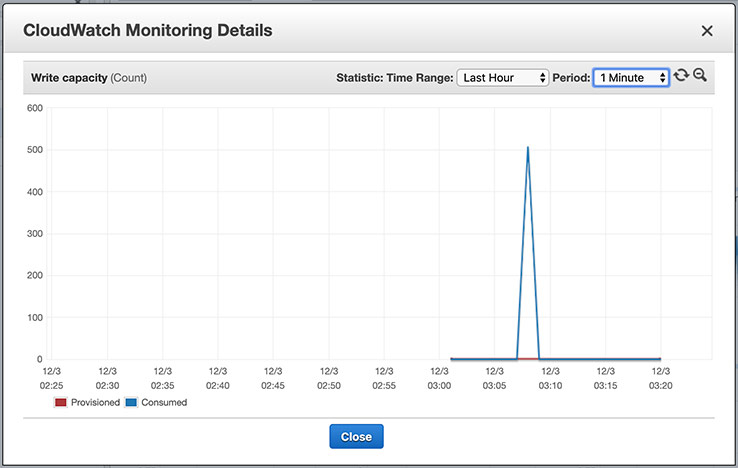Viewport: 738px width, 468px height.
Task: Open the Time Range dropdown
Action: pos(502,78)
